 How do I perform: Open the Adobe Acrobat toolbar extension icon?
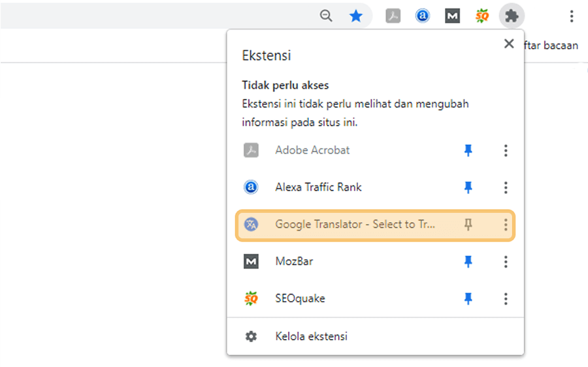tap(393, 16)
